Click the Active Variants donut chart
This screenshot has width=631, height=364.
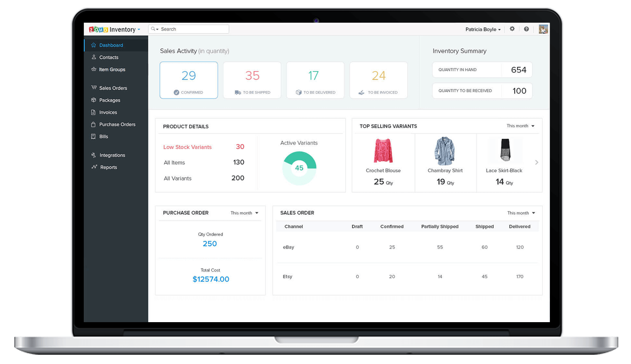299,167
